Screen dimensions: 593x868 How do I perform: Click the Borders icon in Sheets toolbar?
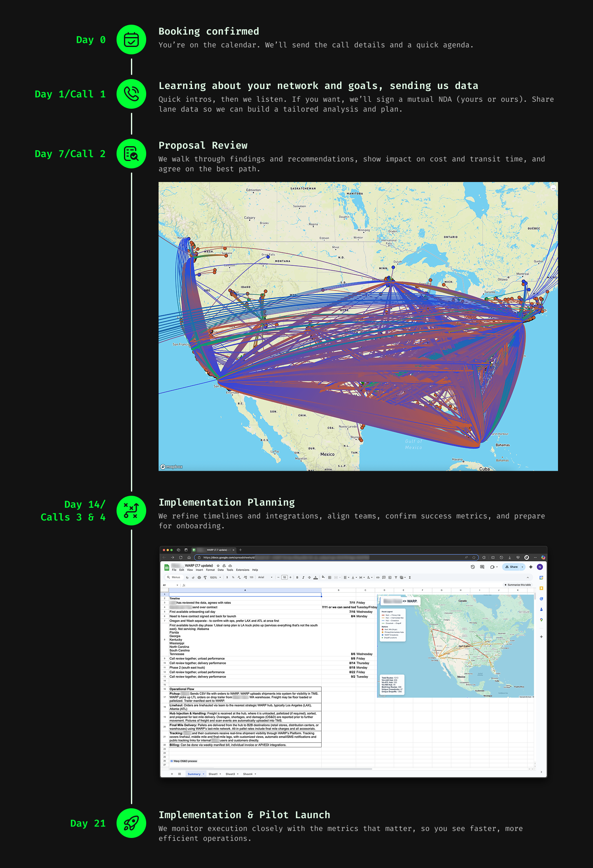click(329, 577)
